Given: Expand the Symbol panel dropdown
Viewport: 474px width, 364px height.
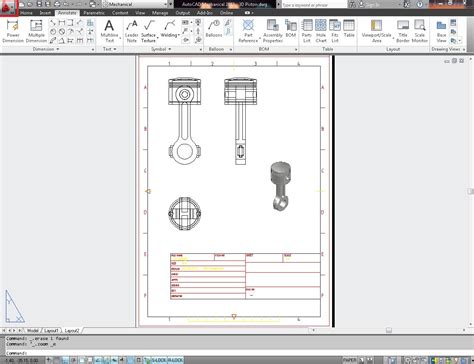Looking at the screenshot, I should pos(161,49).
